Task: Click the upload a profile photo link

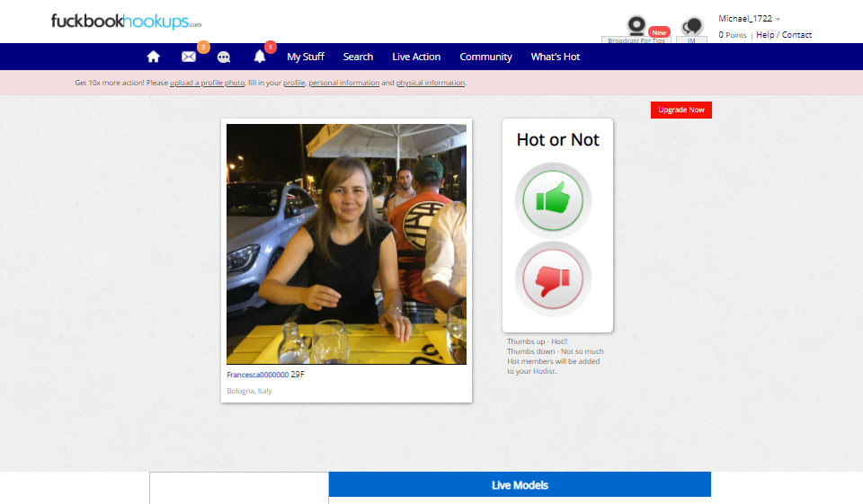Action: point(208,83)
